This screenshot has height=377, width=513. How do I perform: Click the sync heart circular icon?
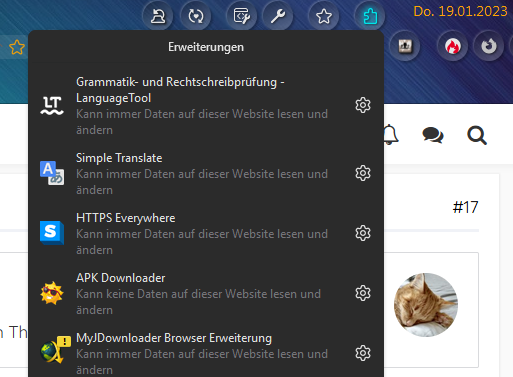(x=196, y=16)
